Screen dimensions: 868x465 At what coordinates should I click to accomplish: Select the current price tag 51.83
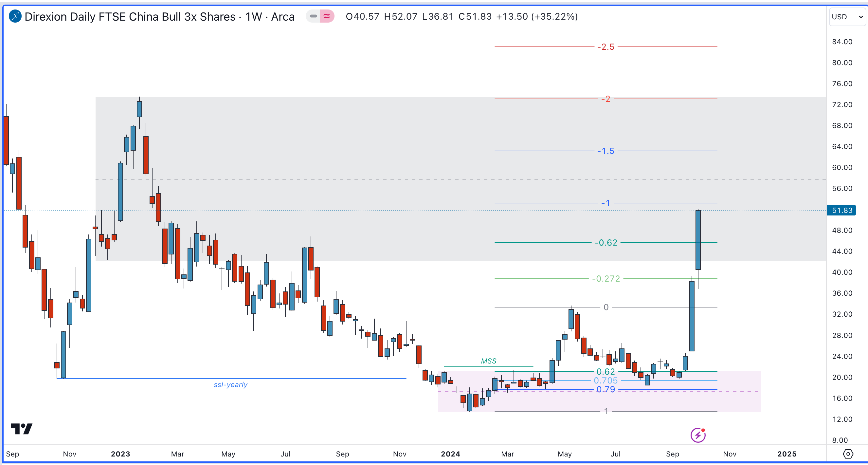(x=841, y=211)
